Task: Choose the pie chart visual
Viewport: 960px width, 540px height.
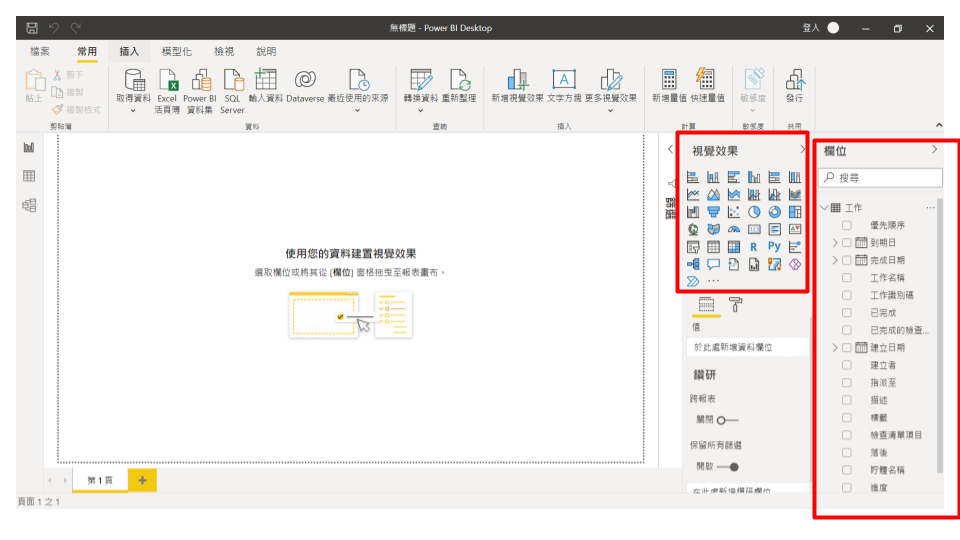Action: (x=754, y=212)
